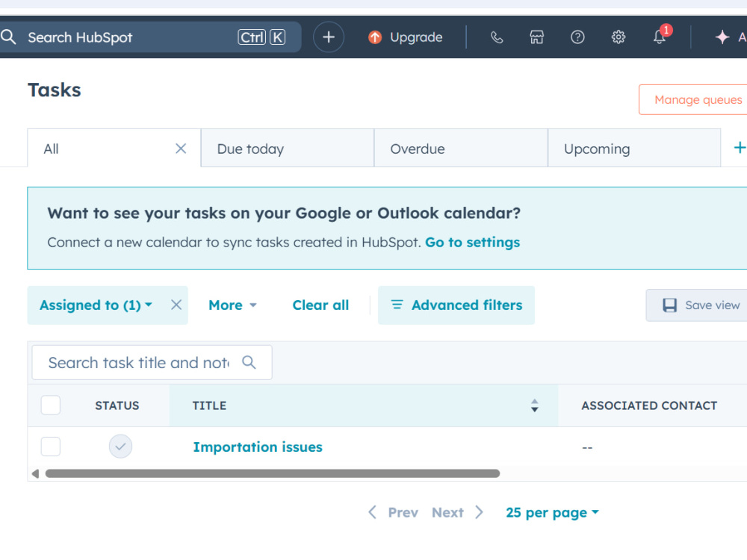Click Clear all filters
The height and width of the screenshot is (560, 747).
click(x=320, y=305)
